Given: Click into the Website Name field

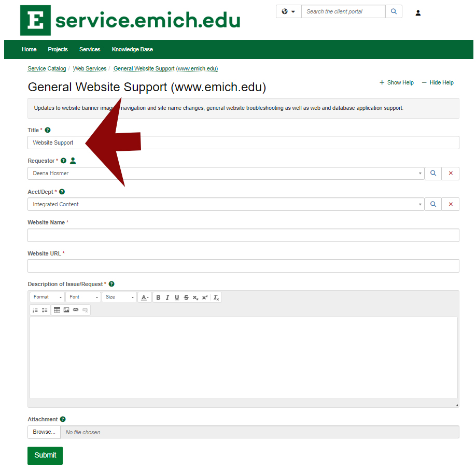Looking at the screenshot, I should (243, 235).
